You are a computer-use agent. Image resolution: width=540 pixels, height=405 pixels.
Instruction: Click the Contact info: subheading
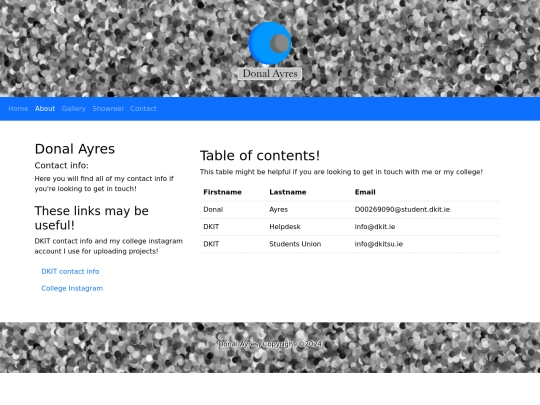click(x=62, y=166)
